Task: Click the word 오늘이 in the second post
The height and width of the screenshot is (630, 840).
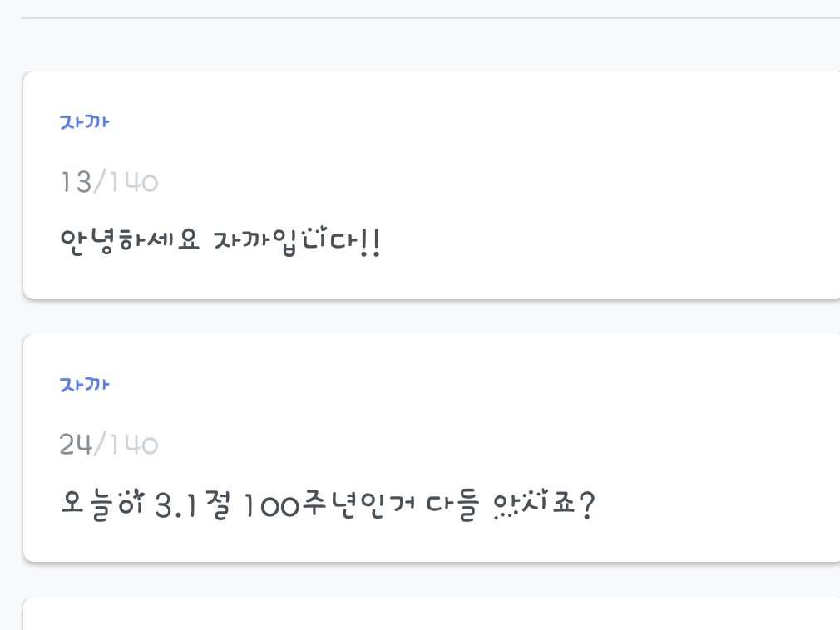Action: click(103, 504)
